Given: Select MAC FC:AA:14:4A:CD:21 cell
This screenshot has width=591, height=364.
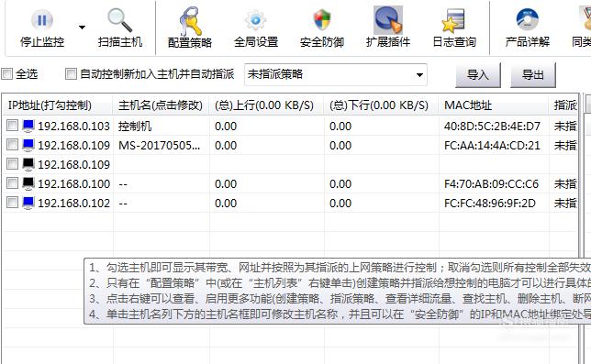Looking at the screenshot, I should pos(492,145).
